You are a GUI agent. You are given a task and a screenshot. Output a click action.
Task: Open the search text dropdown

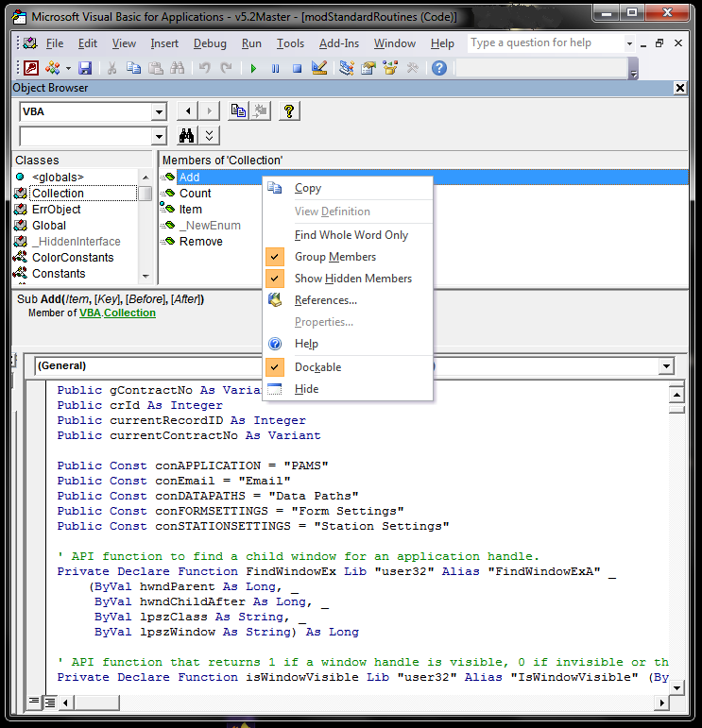(159, 137)
